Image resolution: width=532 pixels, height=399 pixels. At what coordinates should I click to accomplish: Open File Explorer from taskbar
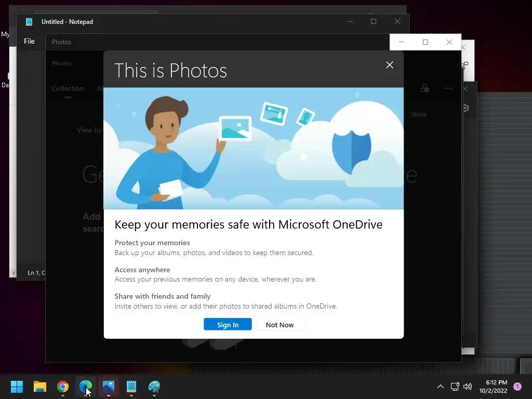click(x=39, y=387)
